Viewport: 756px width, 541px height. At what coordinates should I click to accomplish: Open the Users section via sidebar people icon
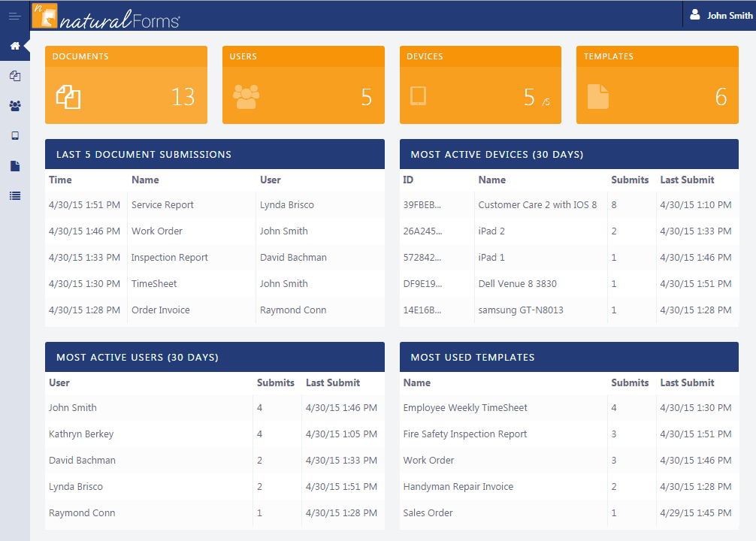tap(14, 106)
